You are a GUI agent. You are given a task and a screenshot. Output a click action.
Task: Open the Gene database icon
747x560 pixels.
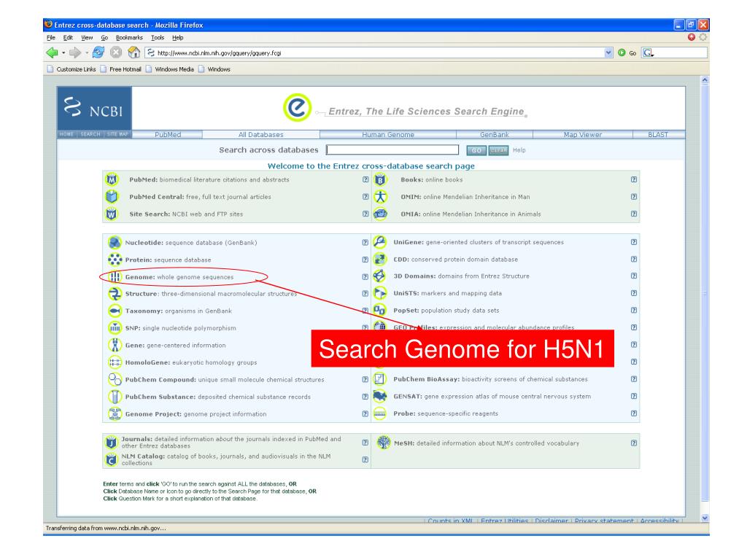[115, 345]
